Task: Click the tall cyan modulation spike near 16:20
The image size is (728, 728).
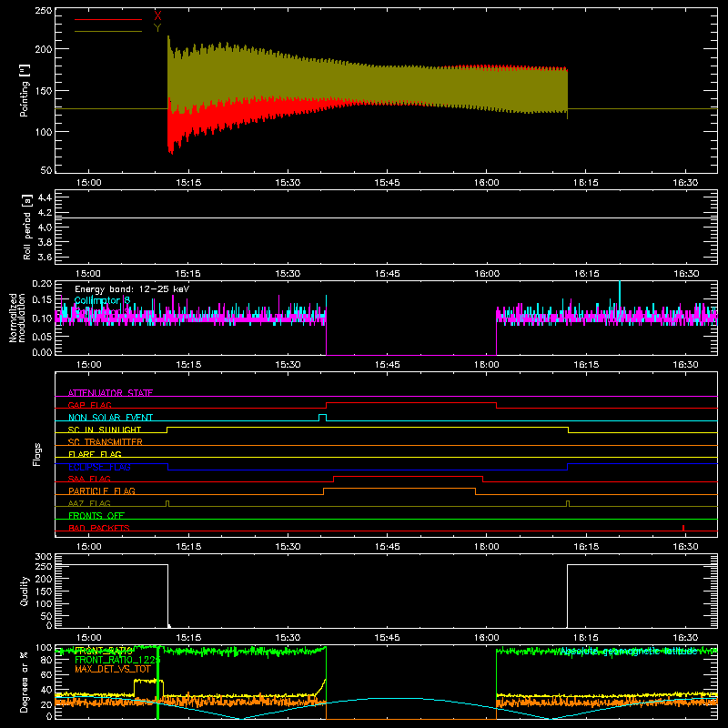Action: (620, 299)
